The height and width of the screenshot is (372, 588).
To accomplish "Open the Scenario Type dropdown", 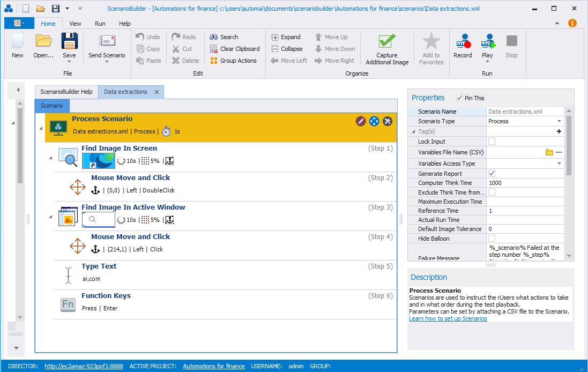I will coord(559,121).
